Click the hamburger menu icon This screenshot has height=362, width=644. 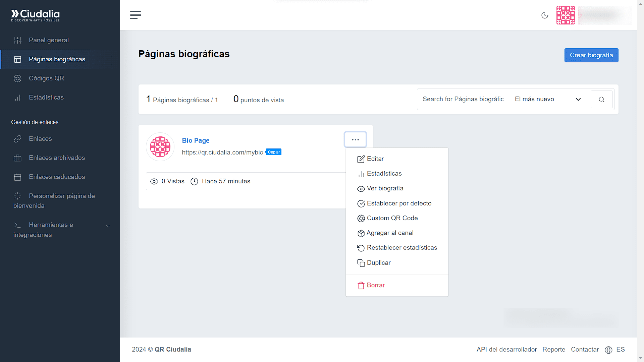tap(136, 15)
